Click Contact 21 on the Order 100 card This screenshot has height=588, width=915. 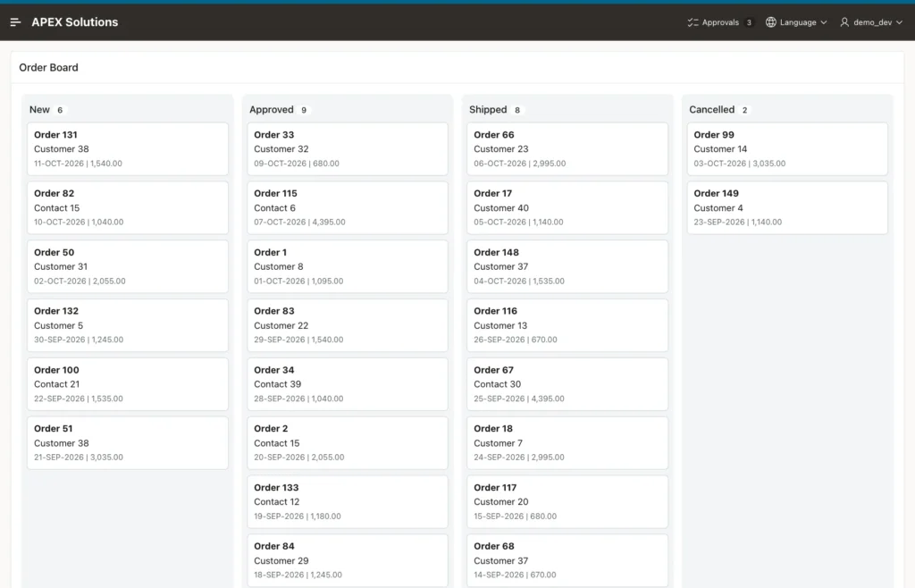[x=56, y=384]
